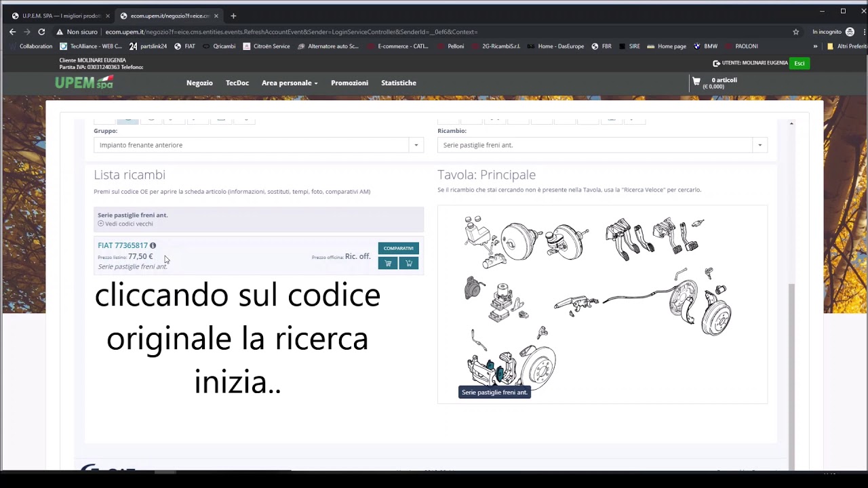Open the Collaboration bookmark
This screenshot has height=488, width=868.
click(31, 46)
